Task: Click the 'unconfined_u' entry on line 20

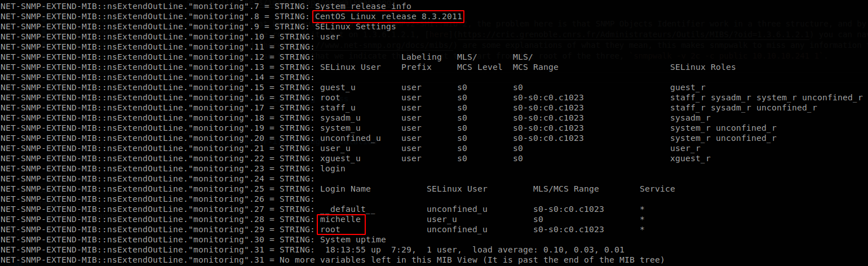Action: [350, 138]
